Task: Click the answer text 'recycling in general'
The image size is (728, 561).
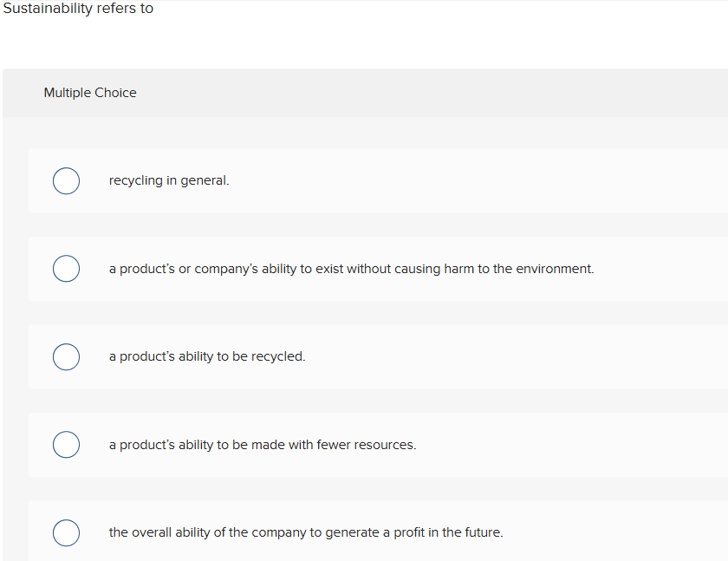Action: point(169,180)
